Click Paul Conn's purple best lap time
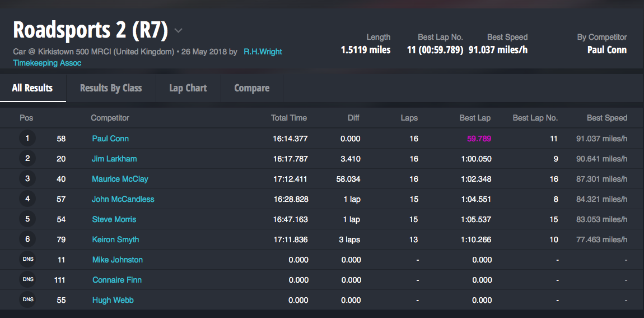644x318 pixels. tap(479, 139)
